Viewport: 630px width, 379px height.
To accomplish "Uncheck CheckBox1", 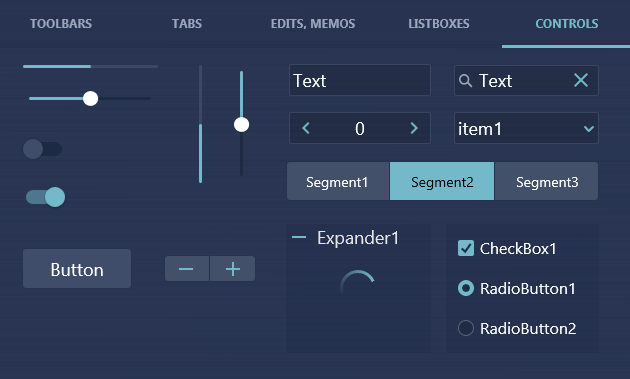I will (466, 248).
